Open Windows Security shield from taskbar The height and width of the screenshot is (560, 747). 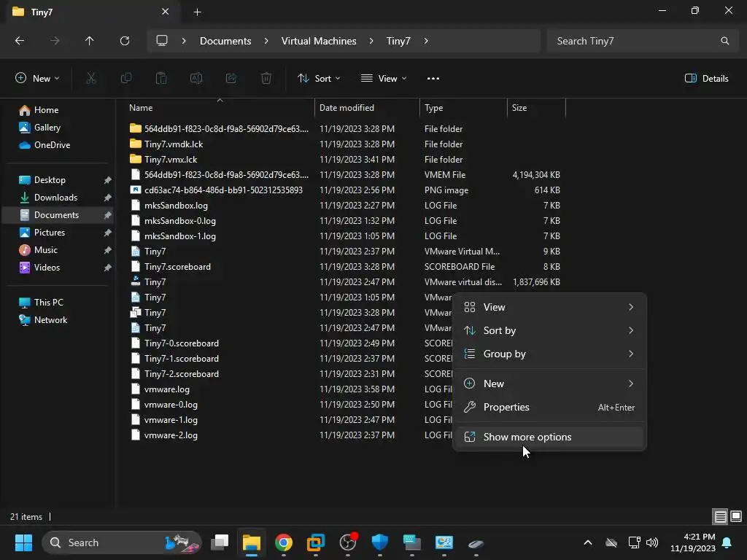pos(379,542)
